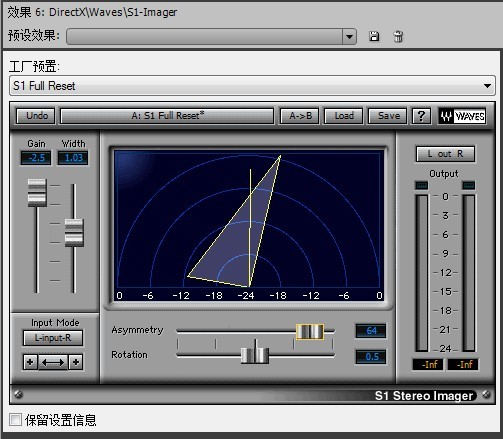Click the Rotation slider thumb
Image resolution: width=503 pixels, height=439 pixels.
coord(255,355)
